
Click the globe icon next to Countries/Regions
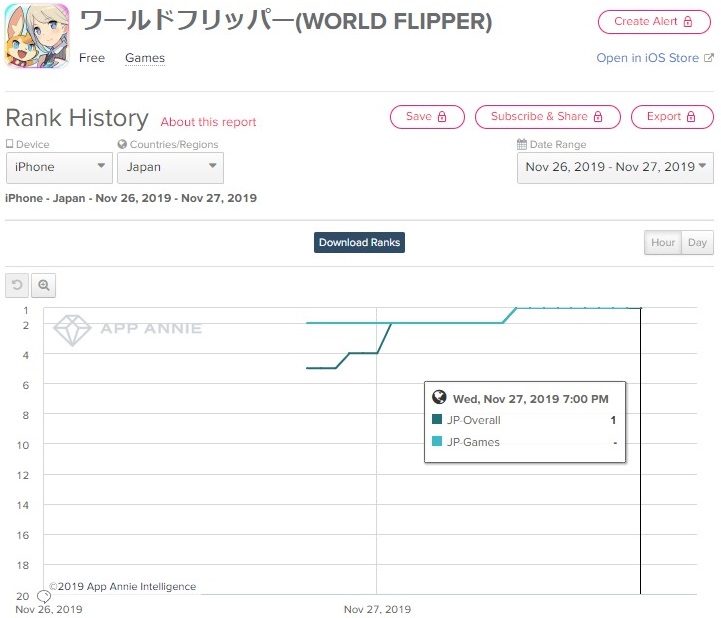pyautogui.click(x=122, y=144)
